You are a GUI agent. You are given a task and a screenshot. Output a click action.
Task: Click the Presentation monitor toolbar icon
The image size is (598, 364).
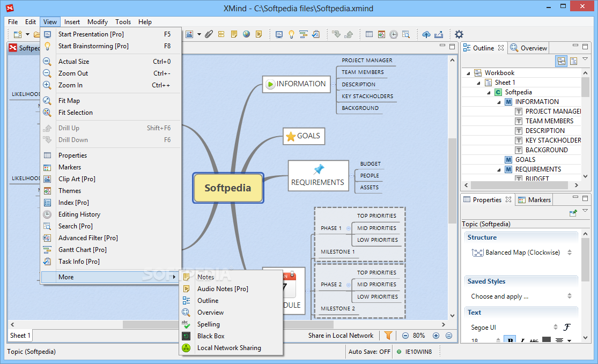tap(279, 35)
